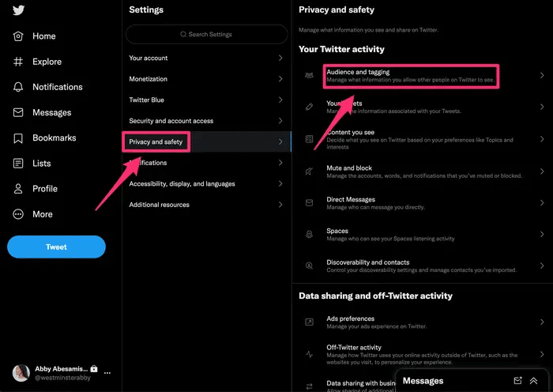Open Discoverability and contacts chevron
This screenshot has height=392, width=553.
tap(542, 266)
